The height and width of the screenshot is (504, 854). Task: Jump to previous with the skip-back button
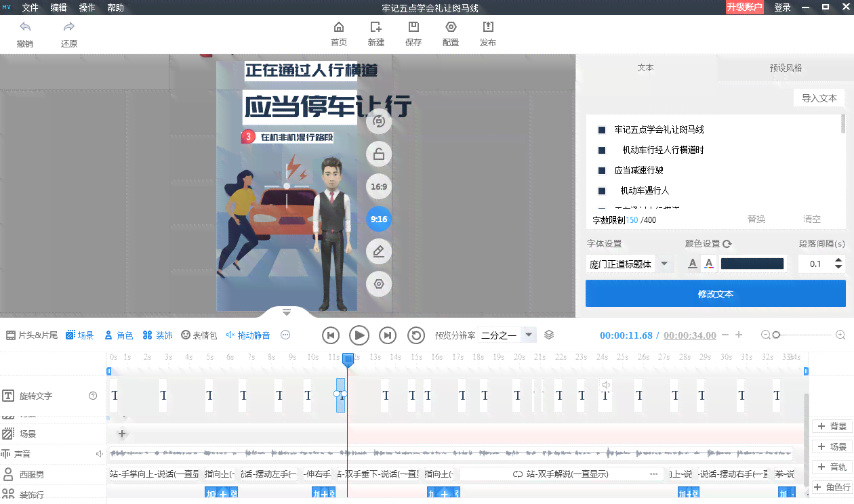330,335
